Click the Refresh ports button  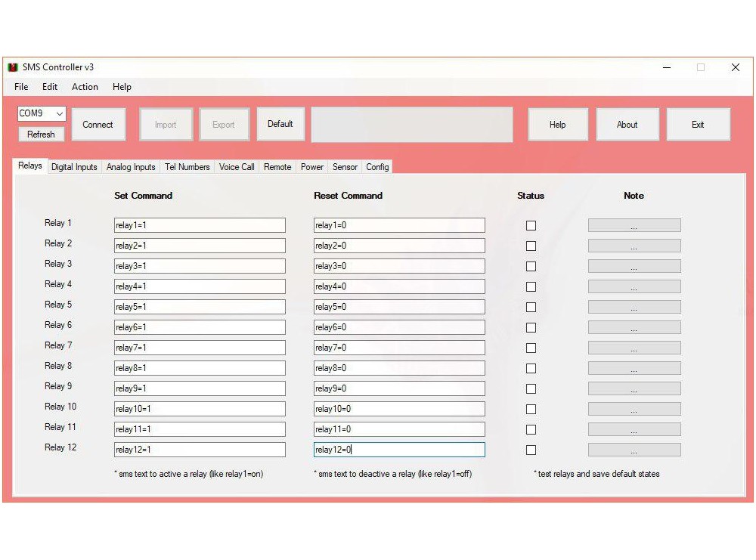point(42,135)
